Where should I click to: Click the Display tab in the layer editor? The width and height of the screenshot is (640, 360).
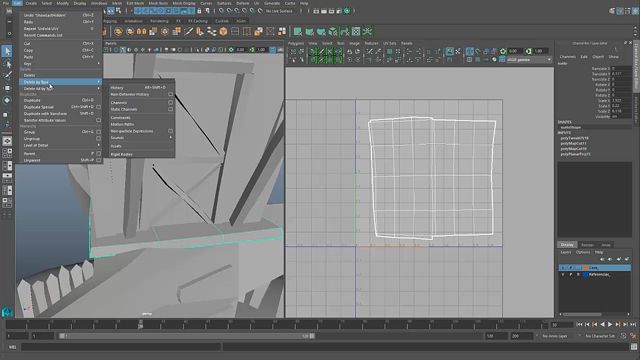pos(567,245)
